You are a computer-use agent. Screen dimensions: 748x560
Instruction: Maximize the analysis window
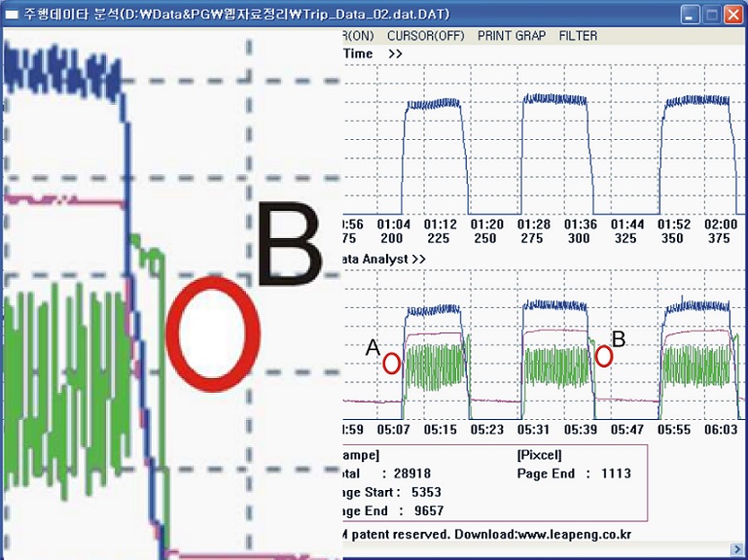tap(711, 14)
